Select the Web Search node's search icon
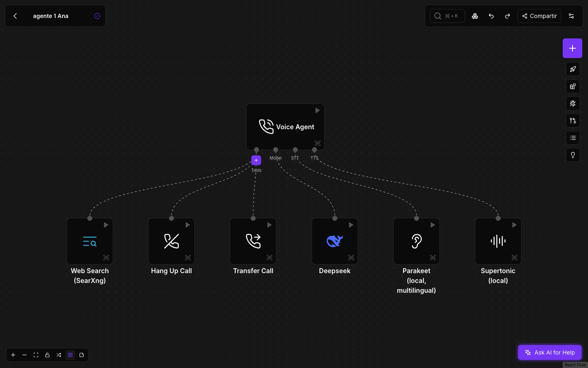Image resolution: width=588 pixels, height=368 pixels. 90,241
